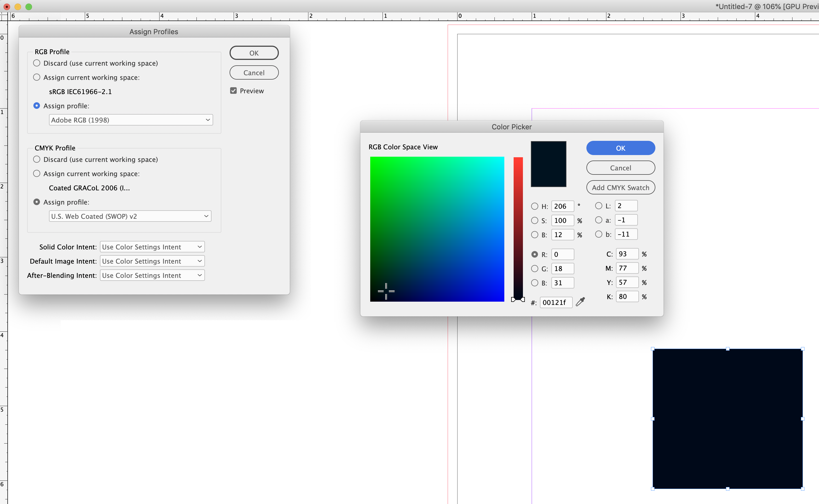
Task: Open the Adobe RGB (1998) profile dropdown
Action: tap(130, 120)
